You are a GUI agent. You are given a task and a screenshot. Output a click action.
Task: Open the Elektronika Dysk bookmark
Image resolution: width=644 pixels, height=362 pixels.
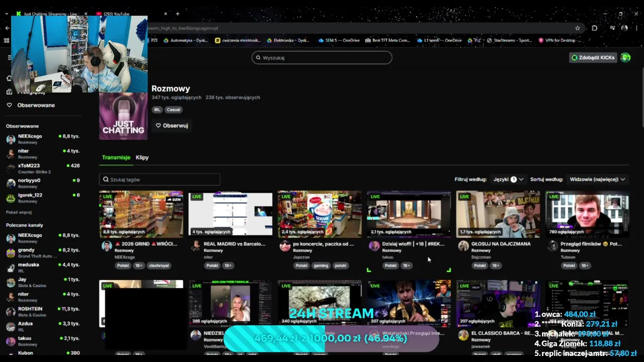click(288, 40)
